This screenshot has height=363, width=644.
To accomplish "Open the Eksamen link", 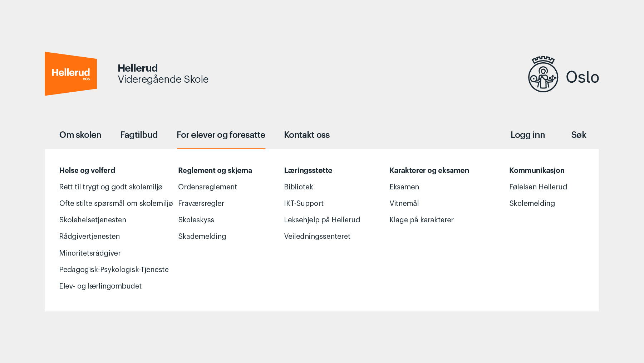I will [x=404, y=187].
